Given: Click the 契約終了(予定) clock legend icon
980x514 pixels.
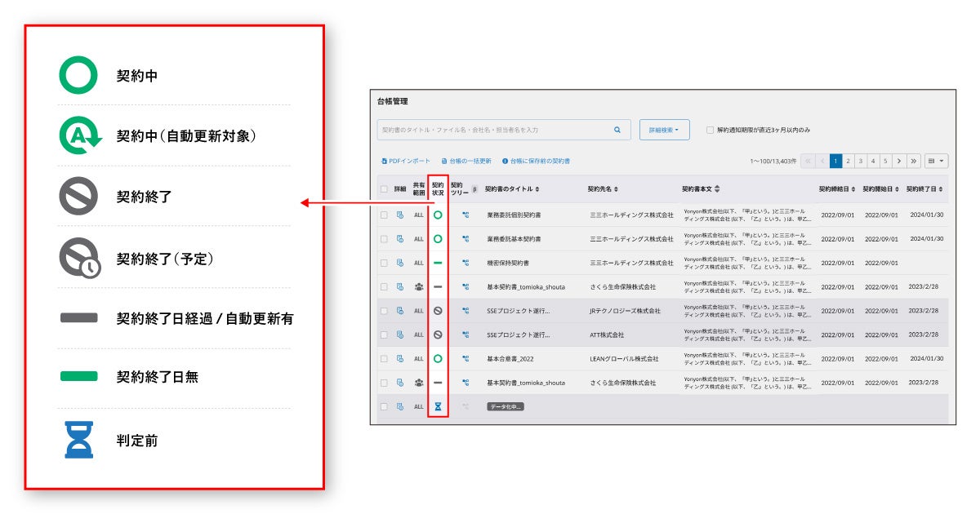Looking at the screenshot, I should (79, 259).
